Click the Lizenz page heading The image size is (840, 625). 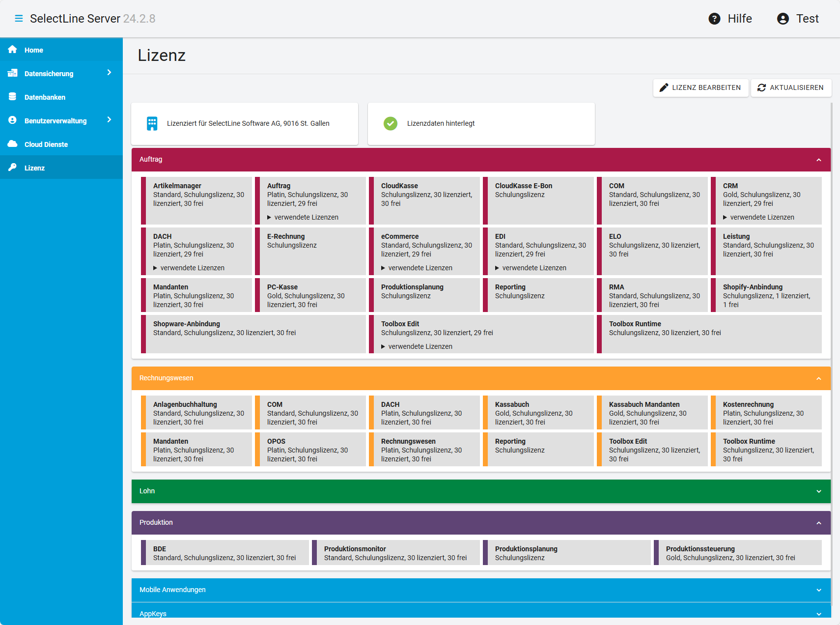(162, 55)
